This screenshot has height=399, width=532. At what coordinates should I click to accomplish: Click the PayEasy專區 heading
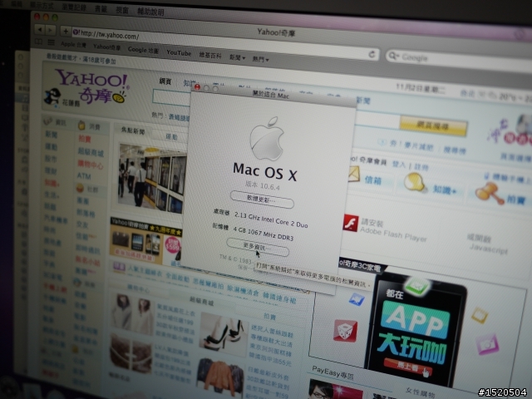point(332,372)
